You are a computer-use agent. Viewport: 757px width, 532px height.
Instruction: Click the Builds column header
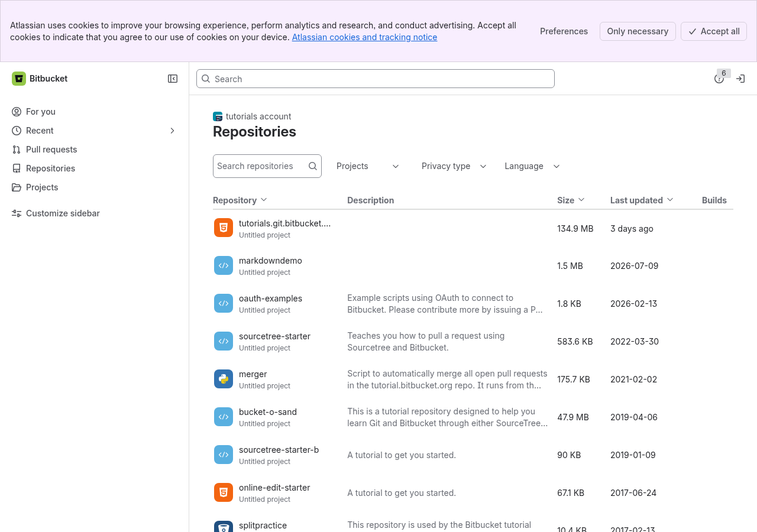(714, 200)
